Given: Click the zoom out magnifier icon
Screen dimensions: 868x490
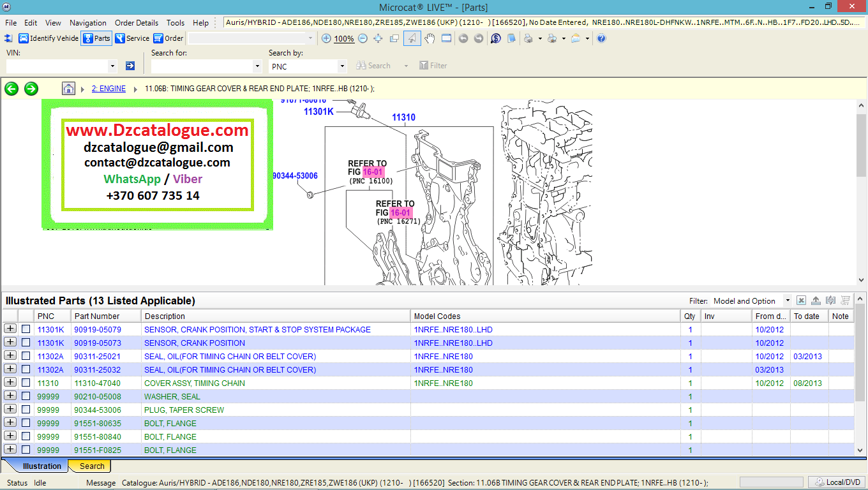Looking at the screenshot, I should click(363, 38).
